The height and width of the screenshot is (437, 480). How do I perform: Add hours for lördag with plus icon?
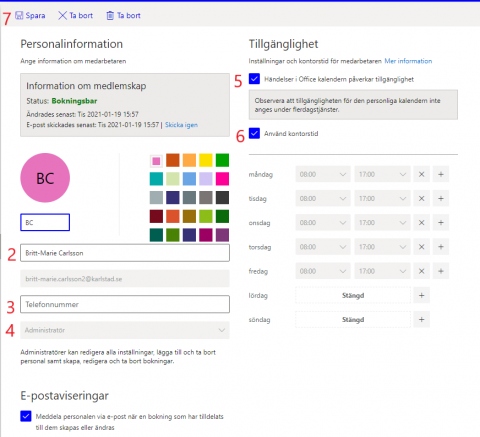(421, 295)
